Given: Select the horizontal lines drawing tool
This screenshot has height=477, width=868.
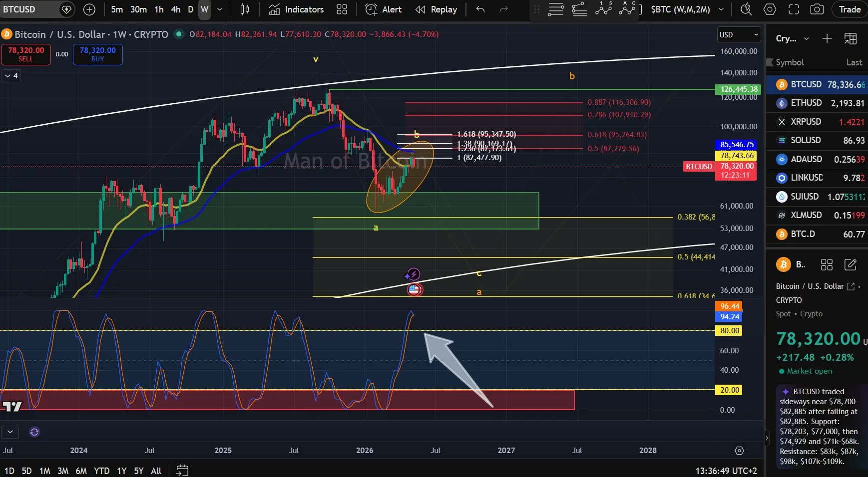Looking at the screenshot, I should (556, 9).
